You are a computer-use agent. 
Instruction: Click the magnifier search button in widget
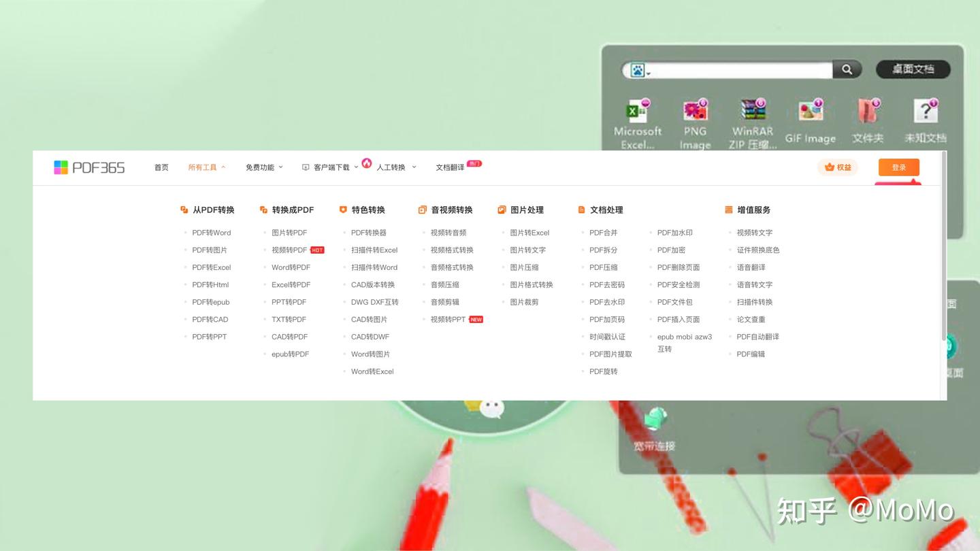[847, 69]
